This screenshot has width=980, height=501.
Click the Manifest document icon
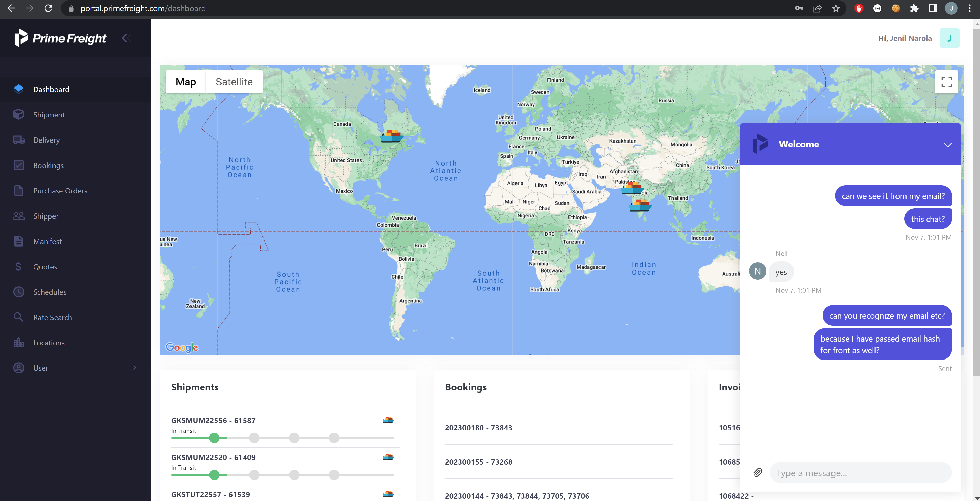click(19, 241)
